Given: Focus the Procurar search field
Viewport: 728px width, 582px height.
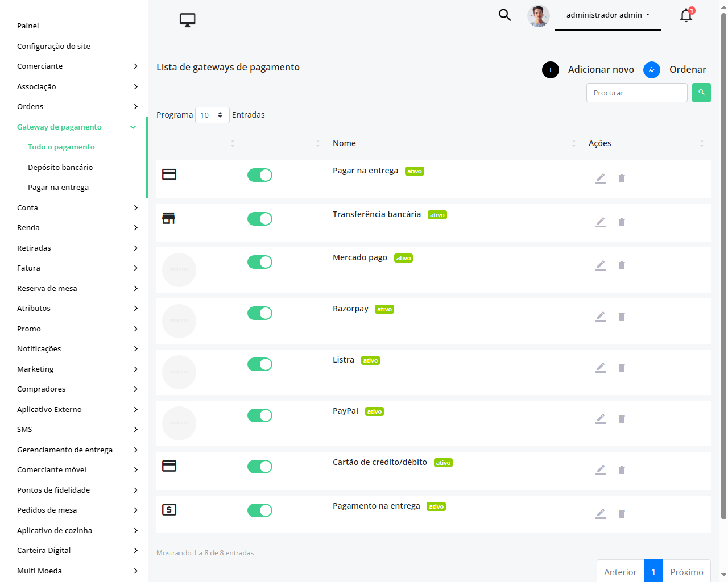Looking at the screenshot, I should click(x=636, y=93).
